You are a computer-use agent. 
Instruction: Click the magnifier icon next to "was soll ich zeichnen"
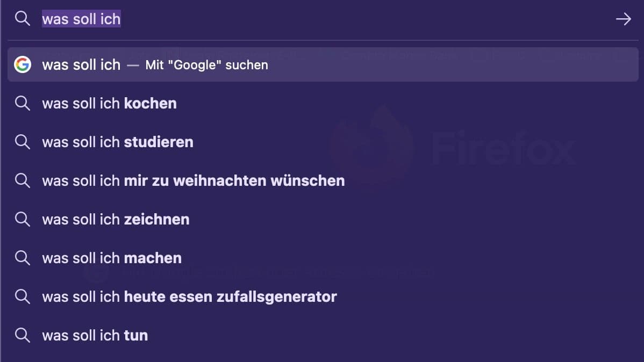[22, 219]
